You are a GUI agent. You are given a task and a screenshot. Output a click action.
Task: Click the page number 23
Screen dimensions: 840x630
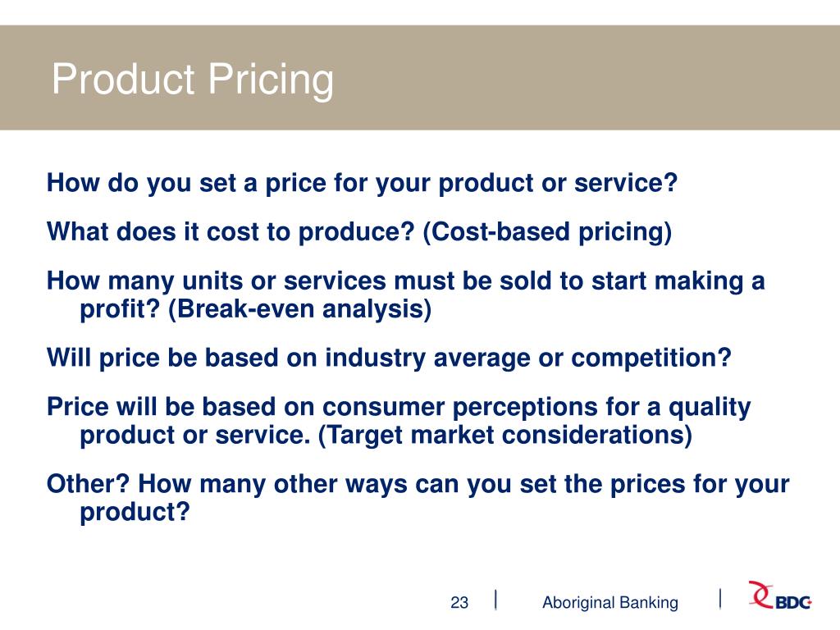tap(459, 603)
